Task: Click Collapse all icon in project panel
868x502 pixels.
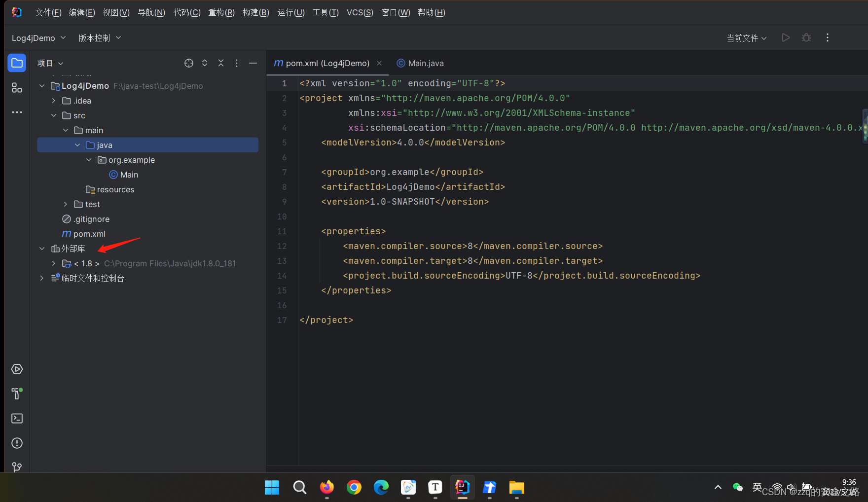Action: tap(221, 63)
